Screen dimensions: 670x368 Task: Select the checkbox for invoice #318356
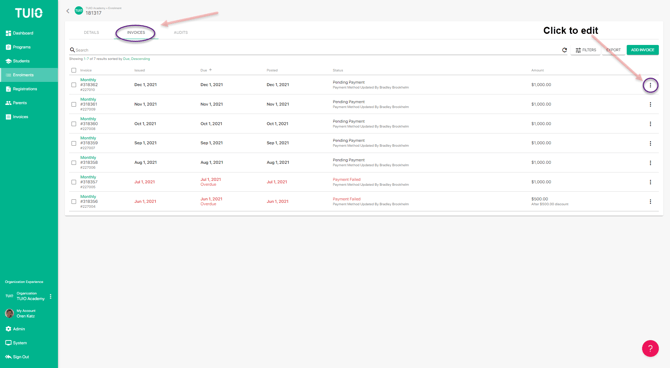pyautogui.click(x=73, y=202)
